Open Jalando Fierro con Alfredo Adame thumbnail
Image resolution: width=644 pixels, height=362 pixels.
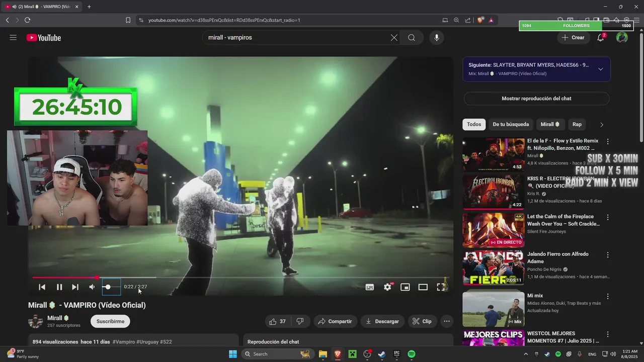(494, 268)
